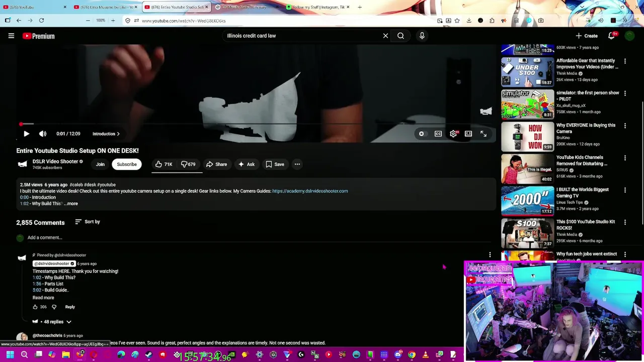Switch to the first YouTube browser tab
This screenshot has width=644, height=362.
pos(34,7)
